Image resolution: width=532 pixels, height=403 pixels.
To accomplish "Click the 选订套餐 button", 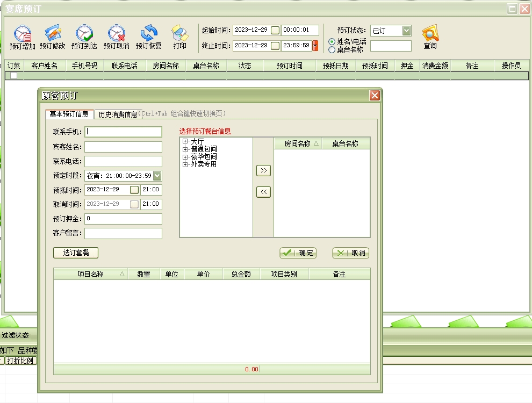I will 76,253.
